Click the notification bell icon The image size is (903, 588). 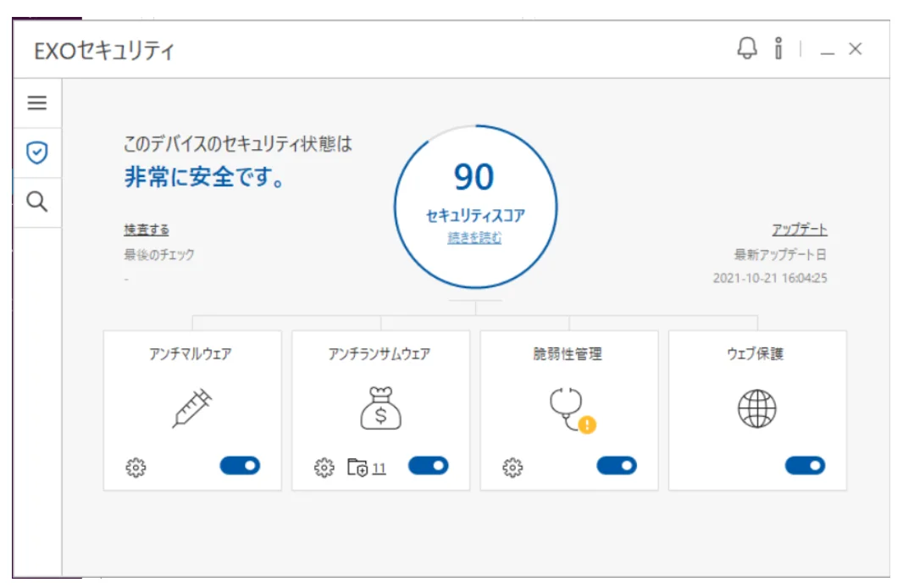(x=747, y=49)
